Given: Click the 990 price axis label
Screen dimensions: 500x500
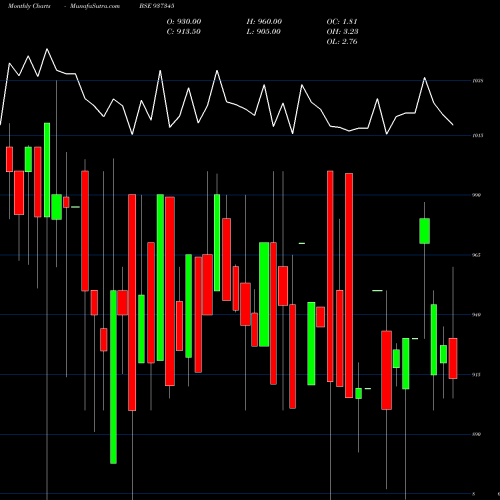Looking at the screenshot, I should point(477,195).
